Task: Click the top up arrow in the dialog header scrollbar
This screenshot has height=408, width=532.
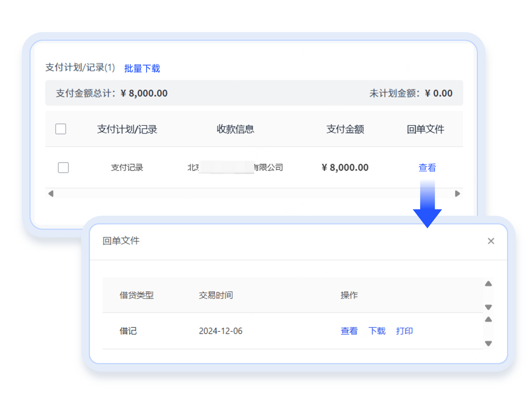Action: (488, 284)
